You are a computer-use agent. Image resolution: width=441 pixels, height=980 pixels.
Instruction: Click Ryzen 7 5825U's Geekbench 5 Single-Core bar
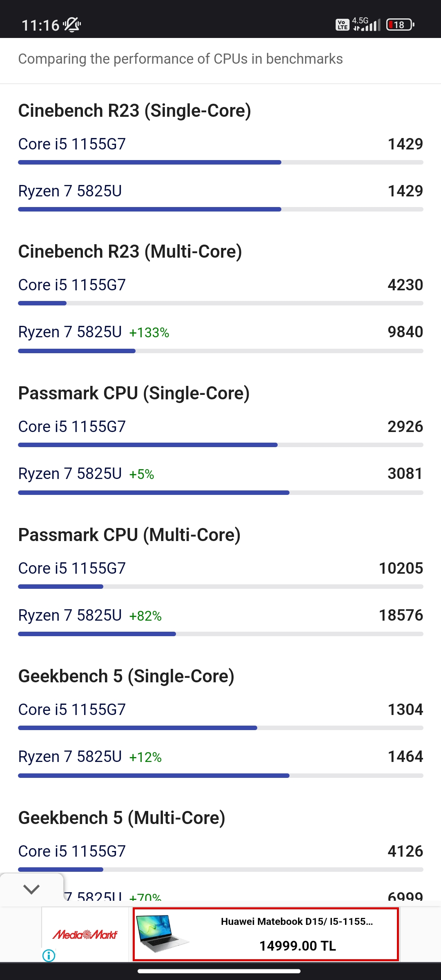154,775
